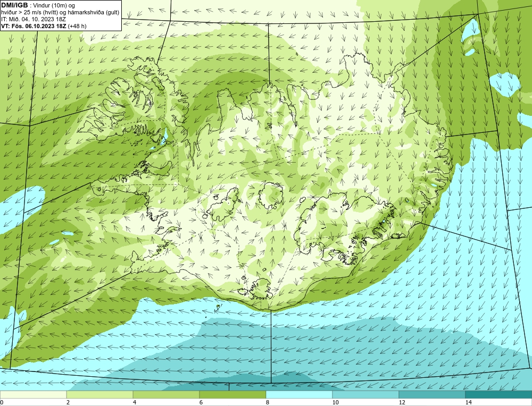Click the above-14 m/s darkest teal swatch
Viewport: 532px width, 406px height.
tap(499, 394)
